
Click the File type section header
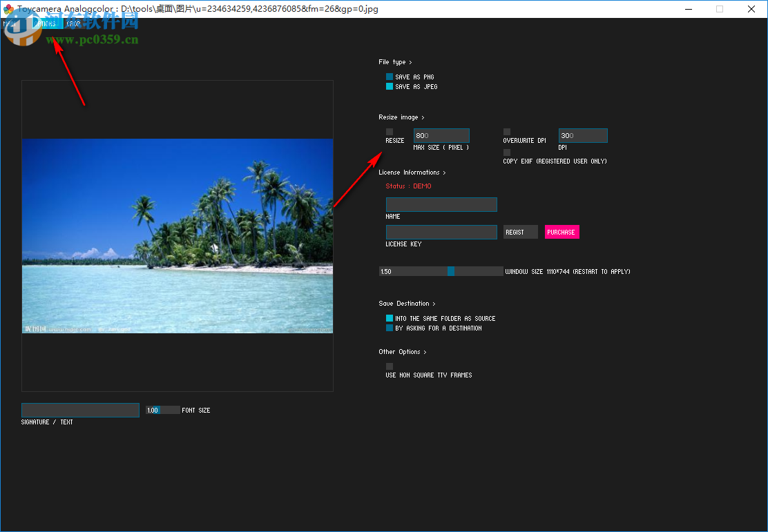[395, 62]
